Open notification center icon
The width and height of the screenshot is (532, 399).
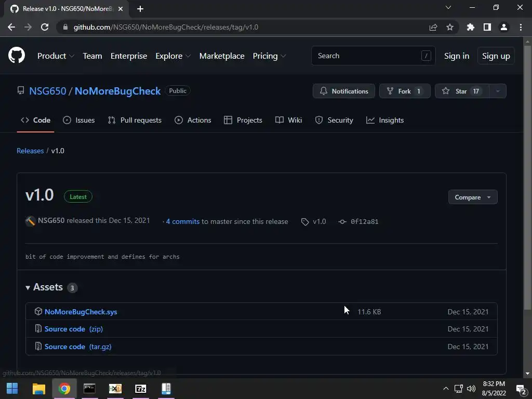[x=521, y=389]
